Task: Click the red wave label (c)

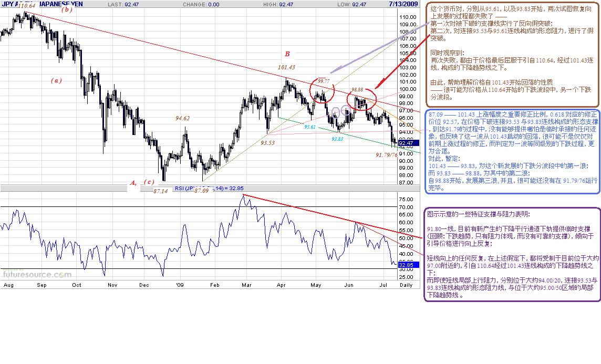Action: (x=149, y=182)
